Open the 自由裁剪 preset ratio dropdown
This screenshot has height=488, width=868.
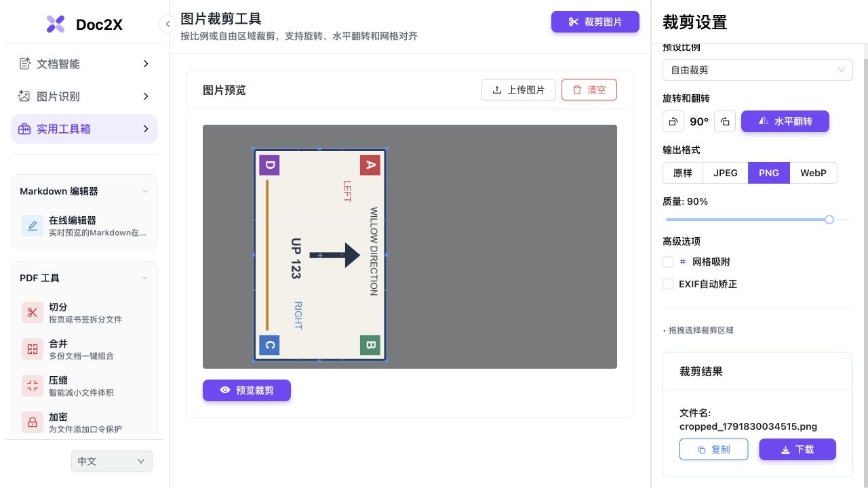757,70
